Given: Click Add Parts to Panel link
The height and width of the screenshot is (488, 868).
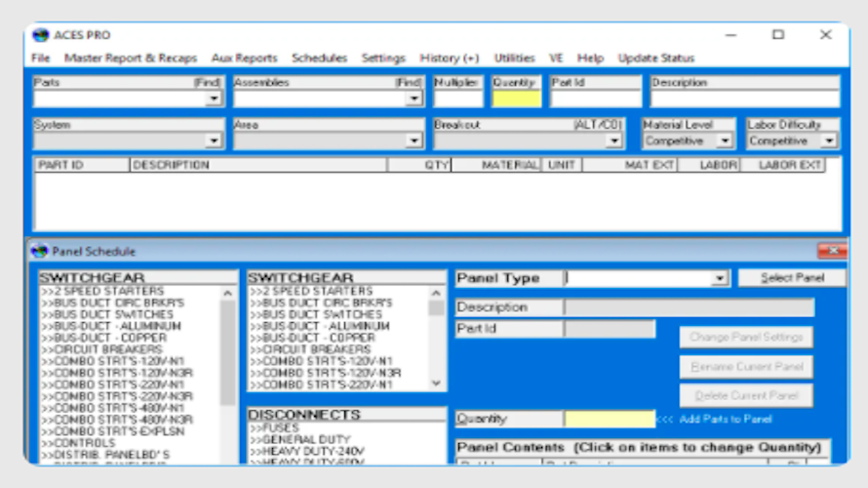Looking at the screenshot, I should 726,420.
